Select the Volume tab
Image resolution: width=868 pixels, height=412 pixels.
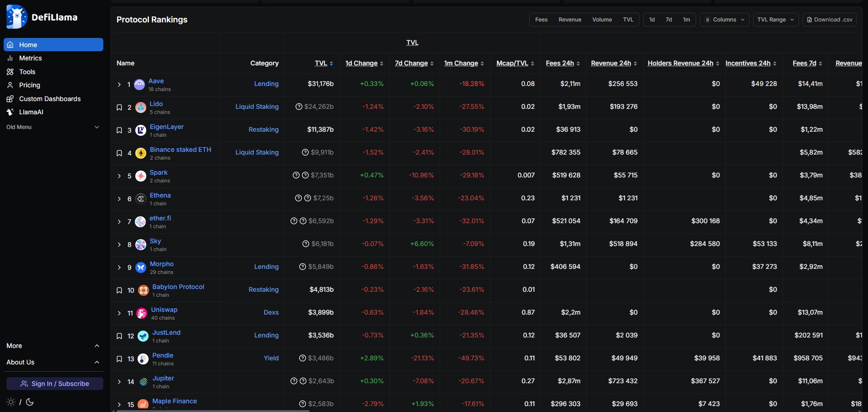click(602, 20)
